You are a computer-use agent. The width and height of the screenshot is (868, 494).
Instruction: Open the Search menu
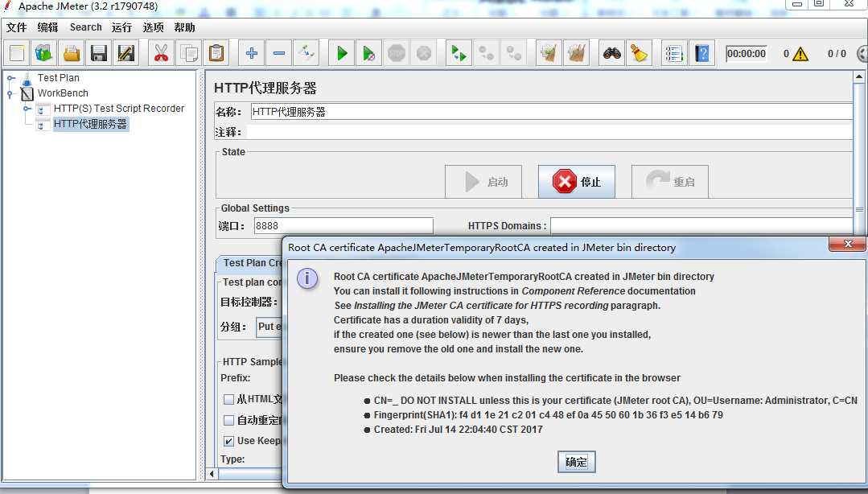click(86, 27)
